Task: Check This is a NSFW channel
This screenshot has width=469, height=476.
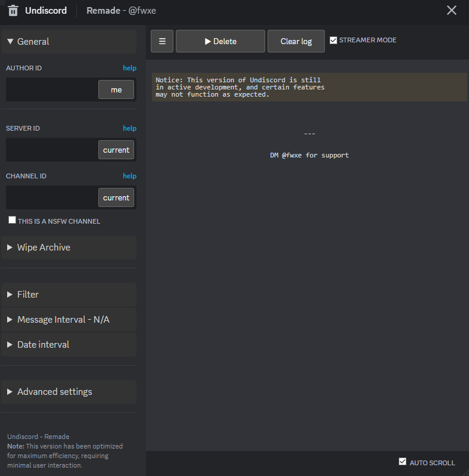Action: coord(12,220)
